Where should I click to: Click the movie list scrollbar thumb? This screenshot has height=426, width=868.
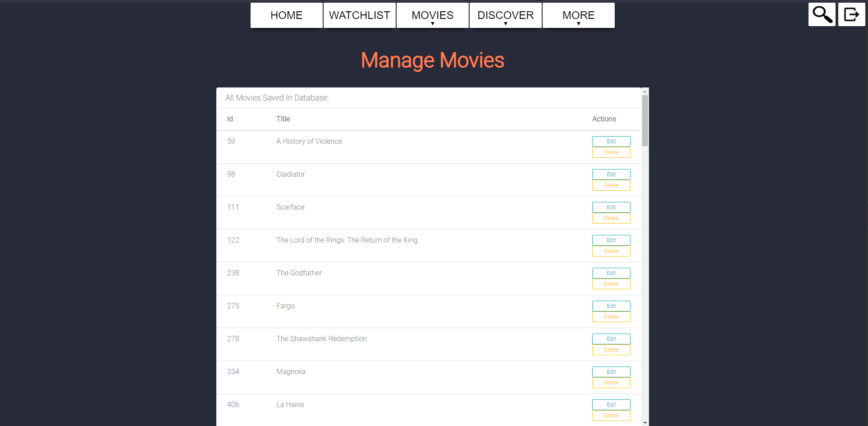pos(645,120)
